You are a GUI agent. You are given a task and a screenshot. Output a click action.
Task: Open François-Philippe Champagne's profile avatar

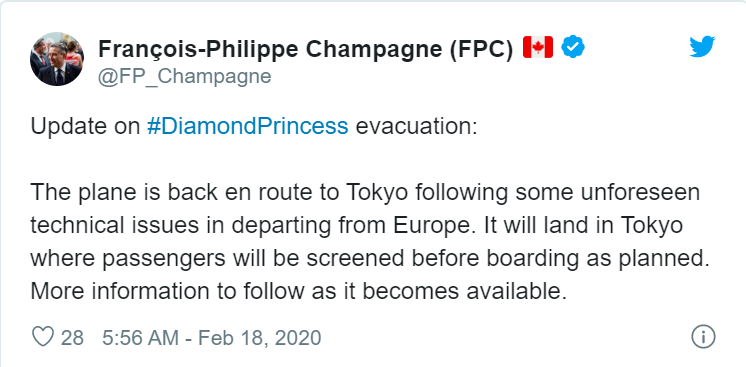(x=57, y=59)
